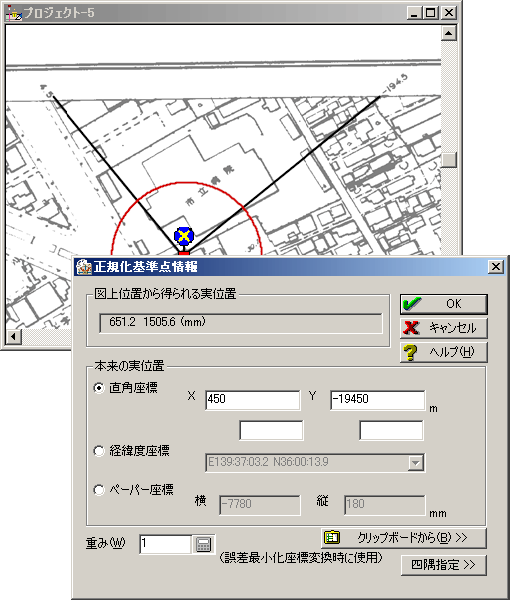Click the blue reference point marker on map

point(184,236)
